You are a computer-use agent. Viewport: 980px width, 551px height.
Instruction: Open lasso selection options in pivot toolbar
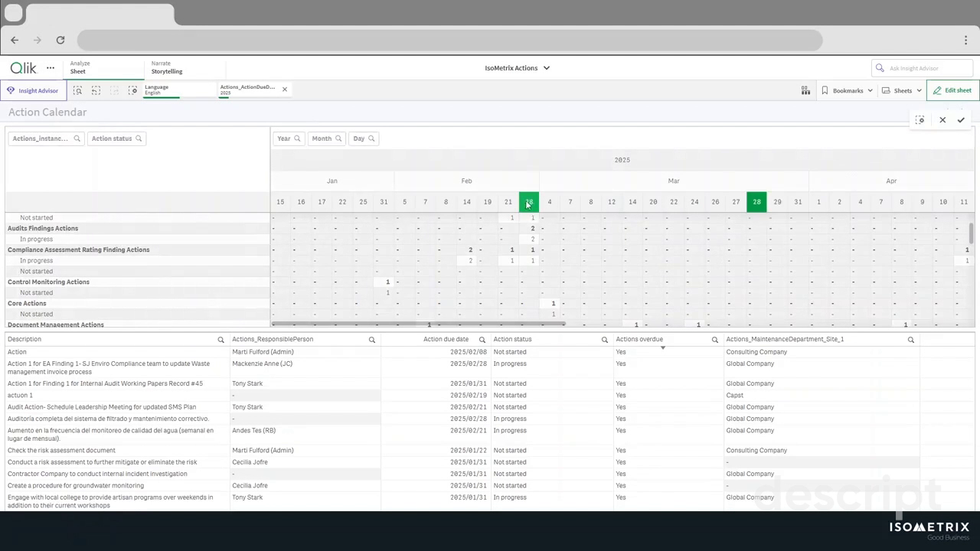[920, 120]
